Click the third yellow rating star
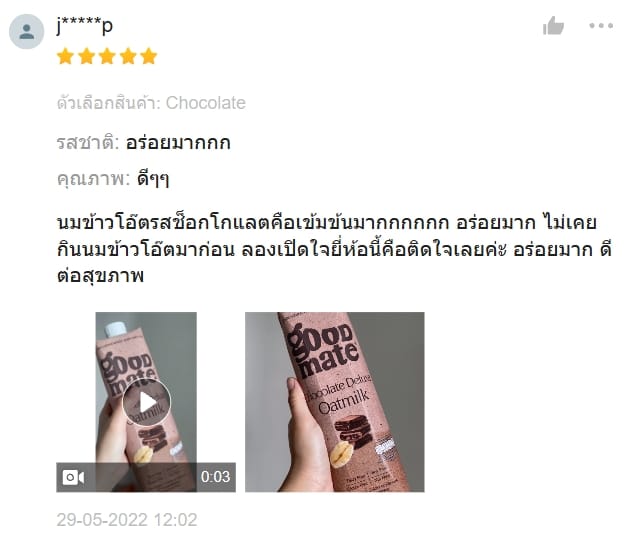Image resolution: width=625 pixels, height=543 pixels. [x=107, y=56]
